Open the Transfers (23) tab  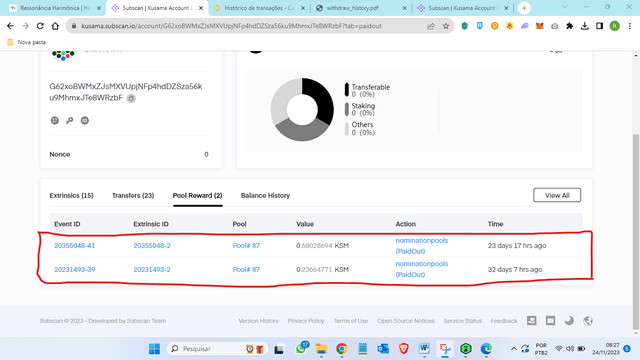click(x=133, y=196)
